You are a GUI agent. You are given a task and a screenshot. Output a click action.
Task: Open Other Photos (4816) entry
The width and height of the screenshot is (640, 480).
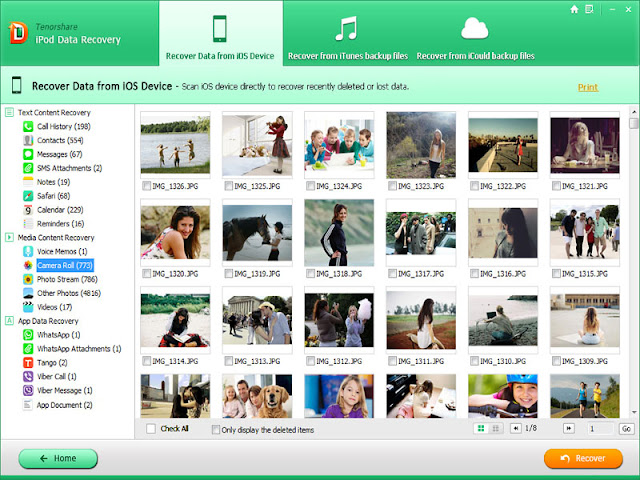[69, 293]
